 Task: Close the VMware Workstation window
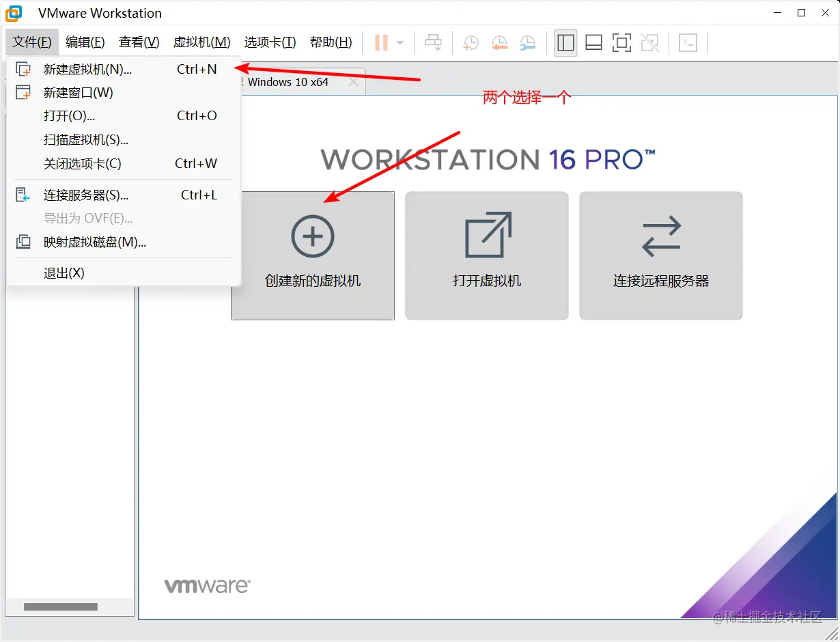(x=826, y=13)
